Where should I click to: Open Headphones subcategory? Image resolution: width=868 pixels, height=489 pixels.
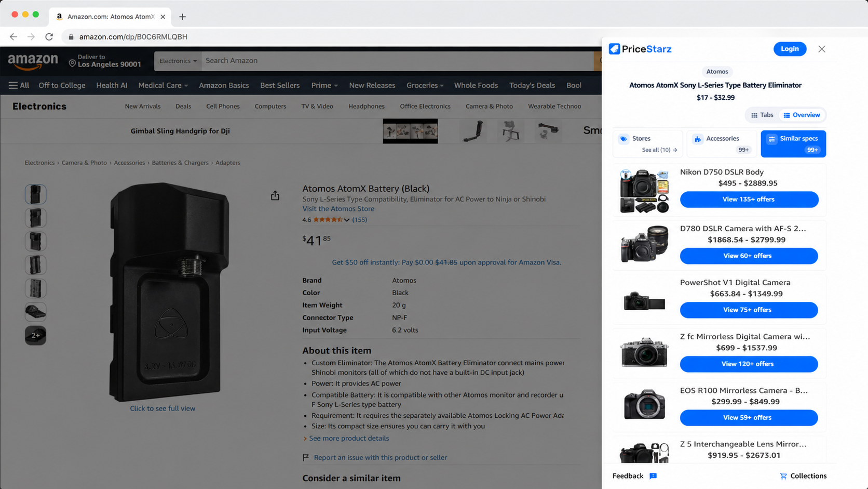pyautogui.click(x=367, y=106)
